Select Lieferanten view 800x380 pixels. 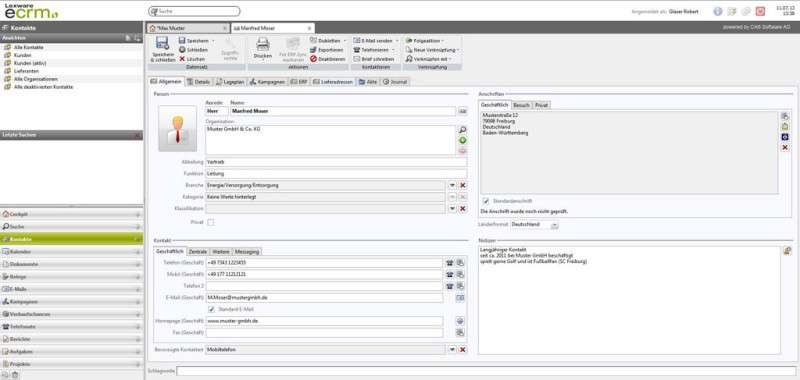[27, 71]
